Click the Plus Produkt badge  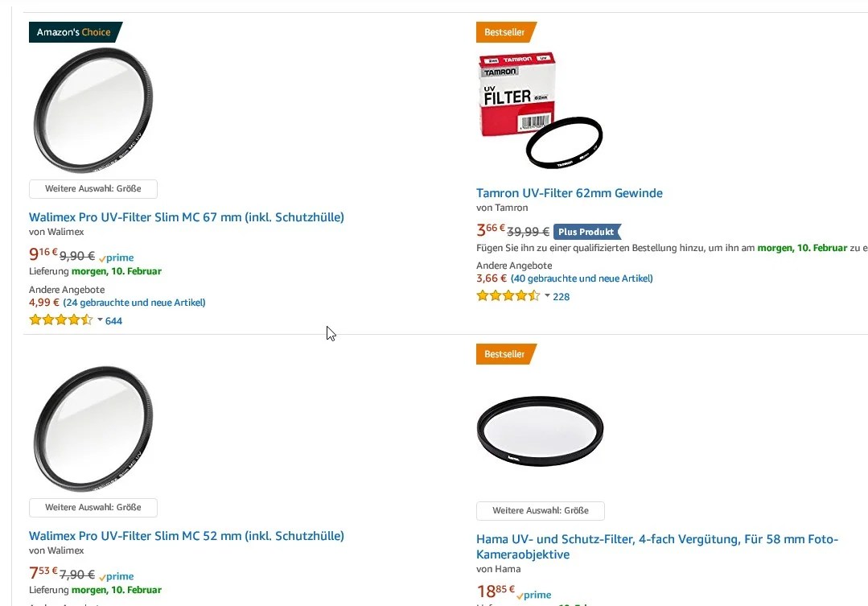(587, 231)
